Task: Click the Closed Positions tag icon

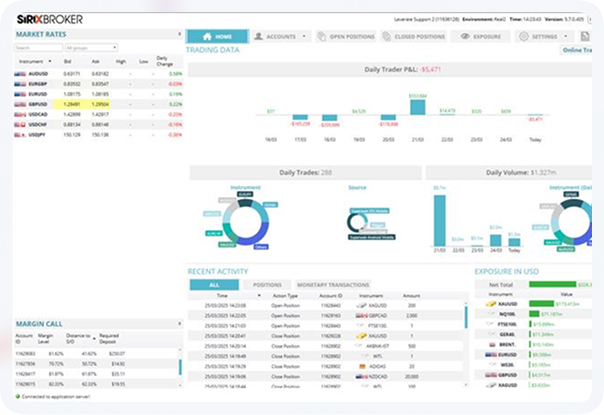Action: [x=386, y=37]
